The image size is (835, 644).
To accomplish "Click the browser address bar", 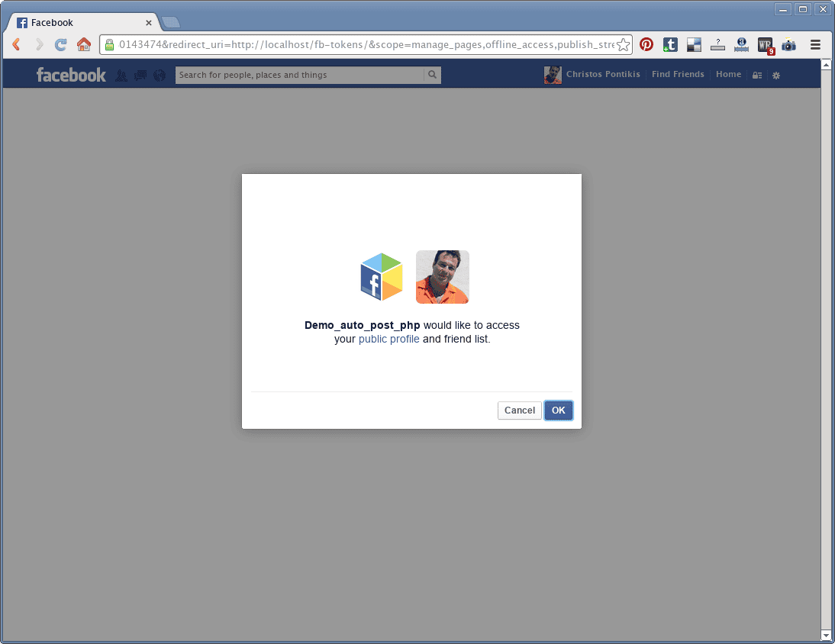I will [366, 45].
